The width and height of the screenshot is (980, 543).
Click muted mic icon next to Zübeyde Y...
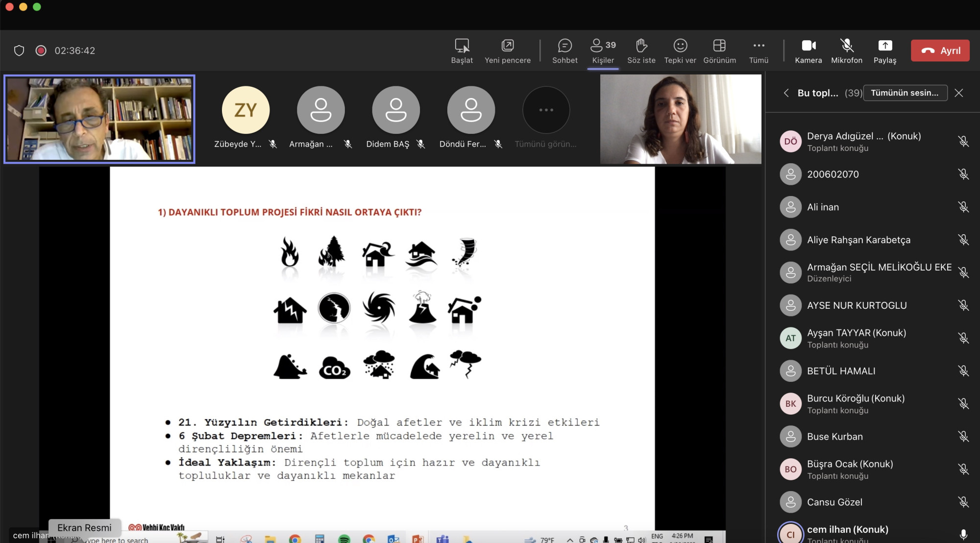273,144
